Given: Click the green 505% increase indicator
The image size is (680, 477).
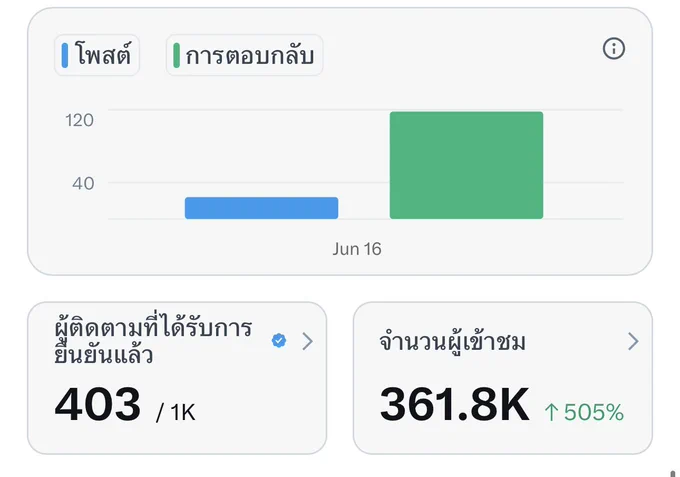Looking at the screenshot, I should point(584,412).
